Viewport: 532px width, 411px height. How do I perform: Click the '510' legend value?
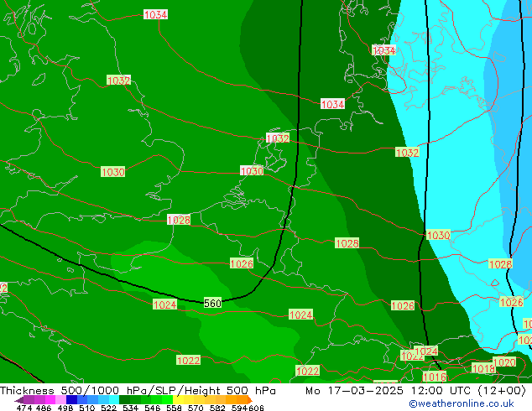(x=87, y=408)
